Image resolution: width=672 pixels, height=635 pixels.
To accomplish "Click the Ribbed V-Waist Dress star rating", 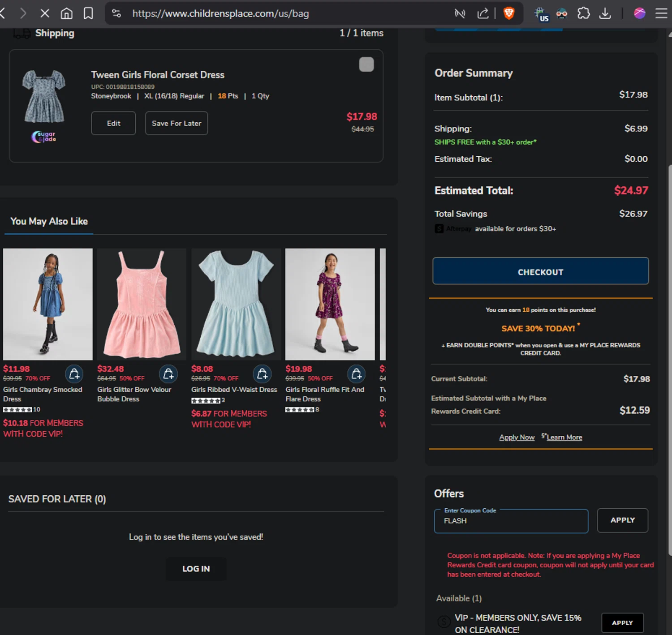I will point(206,400).
